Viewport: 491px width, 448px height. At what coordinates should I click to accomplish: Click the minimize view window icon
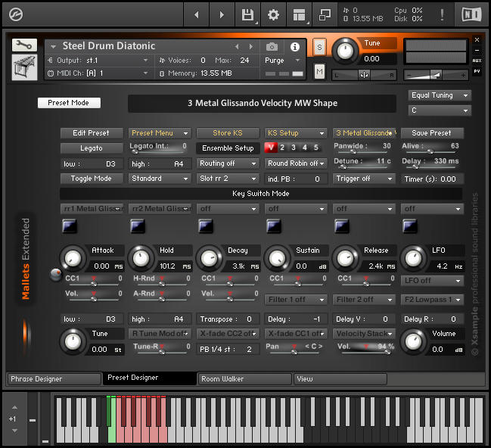[325, 14]
